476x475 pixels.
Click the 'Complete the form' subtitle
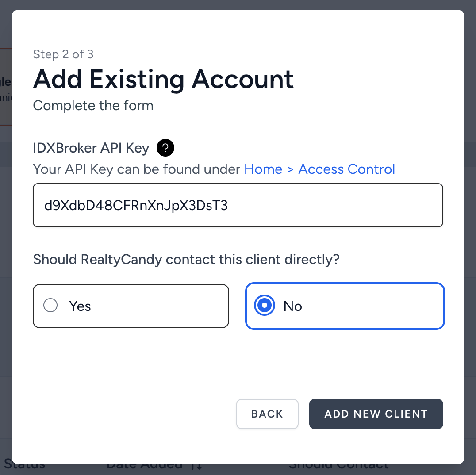coord(93,106)
